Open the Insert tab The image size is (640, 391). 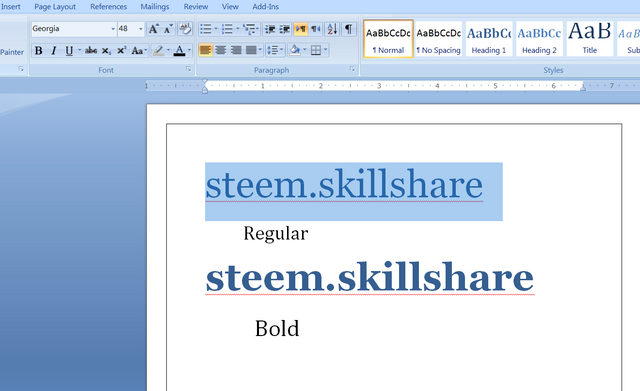pos(11,7)
